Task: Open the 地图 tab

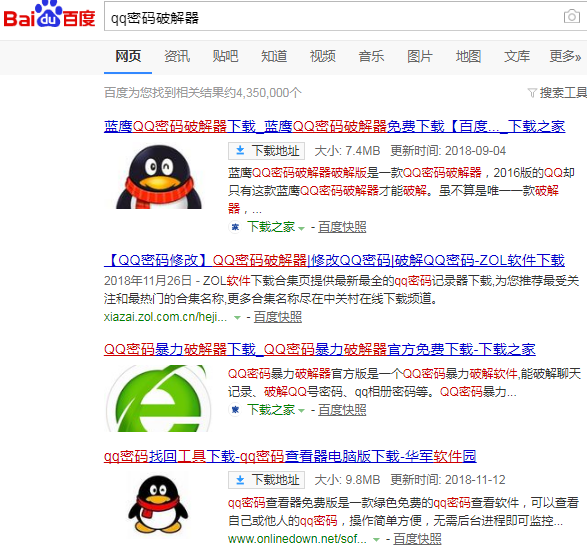Action: 468,56
